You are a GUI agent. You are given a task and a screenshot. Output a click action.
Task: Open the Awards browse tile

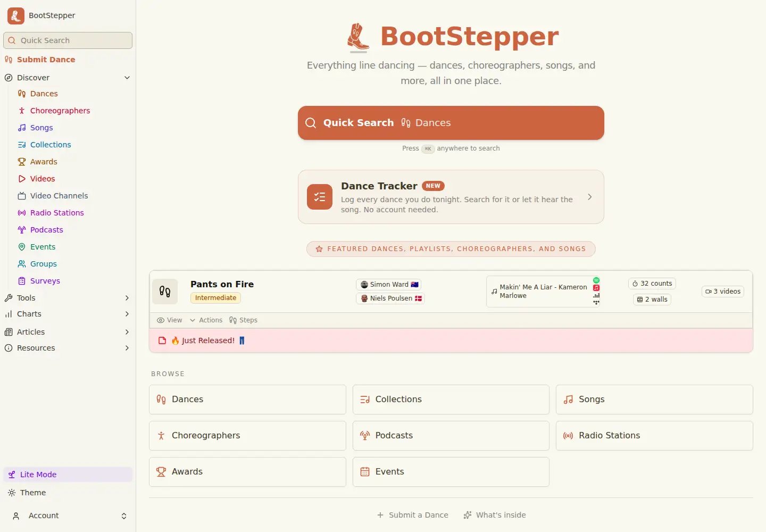point(247,472)
